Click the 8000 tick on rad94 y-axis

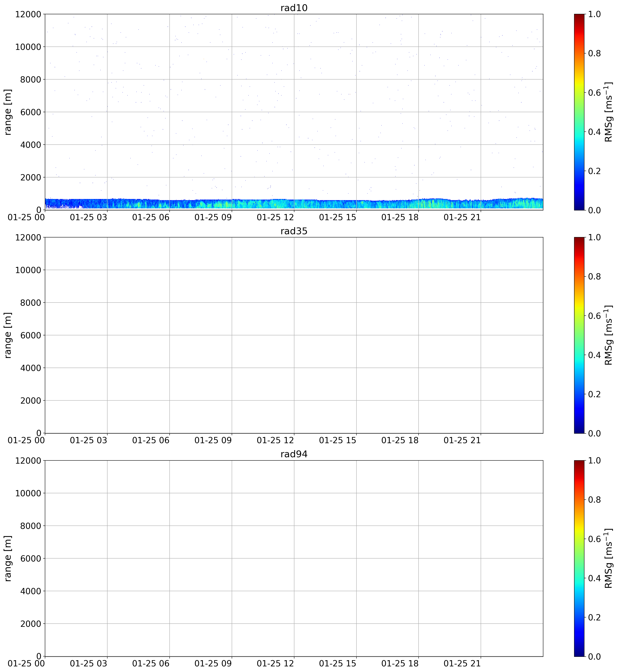click(31, 526)
